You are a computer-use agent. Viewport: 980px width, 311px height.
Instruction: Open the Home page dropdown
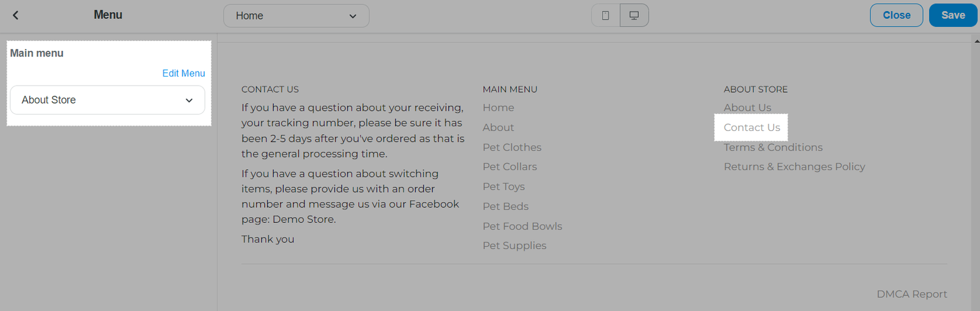point(296,16)
